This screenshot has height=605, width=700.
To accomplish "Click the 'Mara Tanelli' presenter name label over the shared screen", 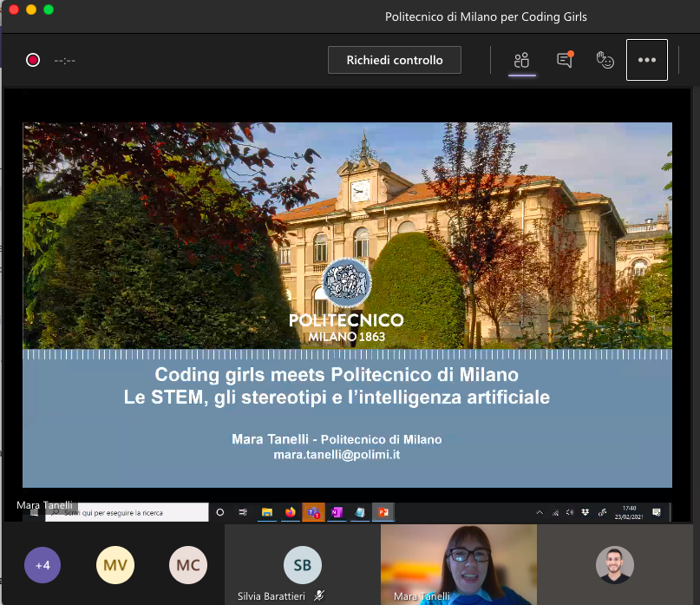I will click(44, 505).
